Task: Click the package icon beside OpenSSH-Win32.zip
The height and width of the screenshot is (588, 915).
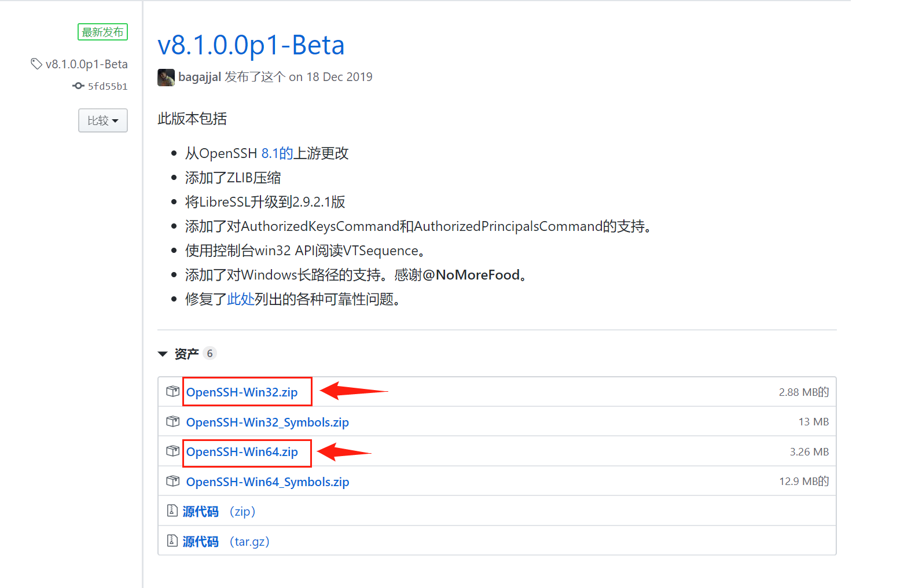Action: click(172, 391)
